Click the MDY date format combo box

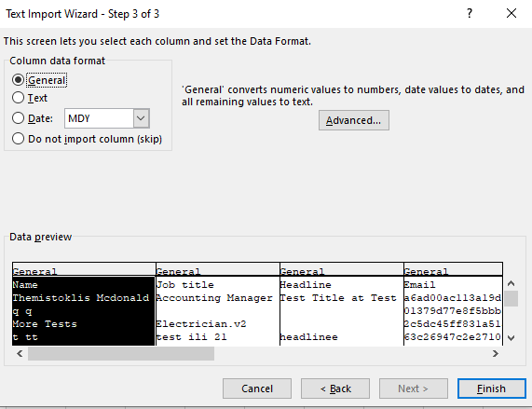pyautogui.click(x=107, y=118)
